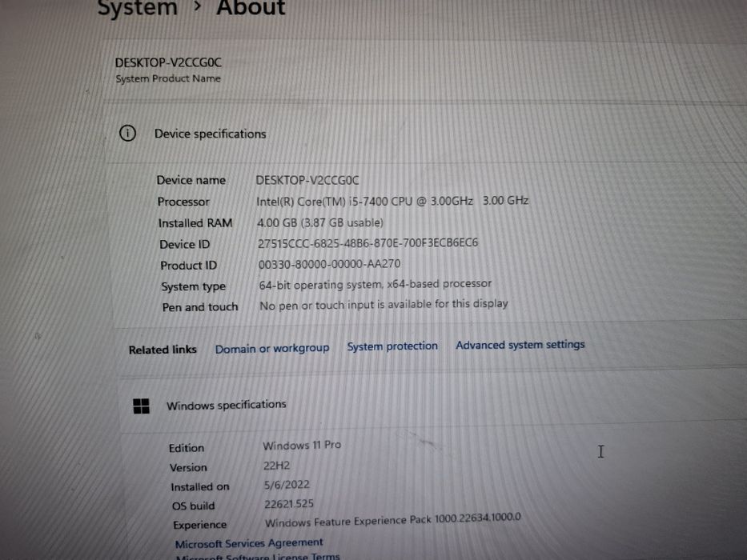This screenshot has height=560, width=747.
Task: Select the Device ID value 27515CCC-6825
Action: [367, 243]
